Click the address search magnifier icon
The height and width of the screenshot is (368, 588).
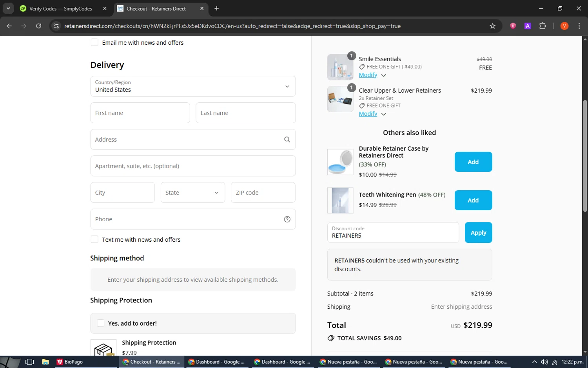pyautogui.click(x=287, y=140)
